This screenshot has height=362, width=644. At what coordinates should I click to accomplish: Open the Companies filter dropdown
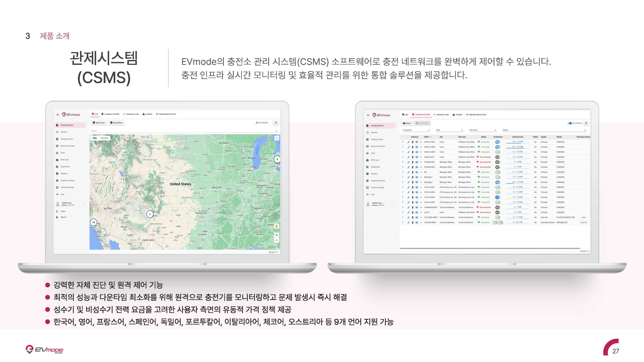pos(416,130)
